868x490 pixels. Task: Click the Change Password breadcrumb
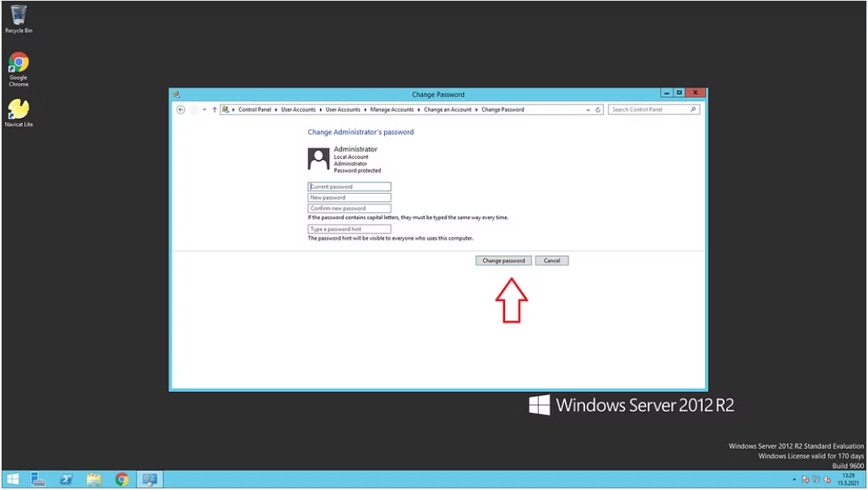[x=502, y=110]
